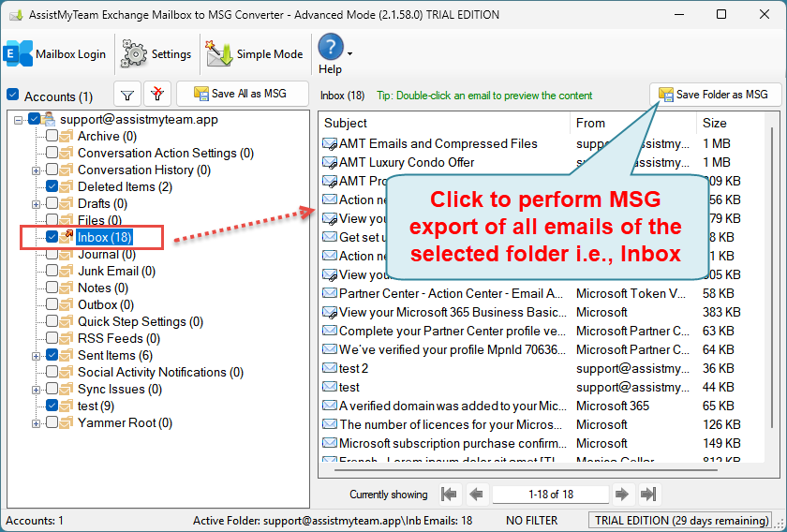Click the clear filter icon
Viewport: 787px width, 532px height.
157,94
